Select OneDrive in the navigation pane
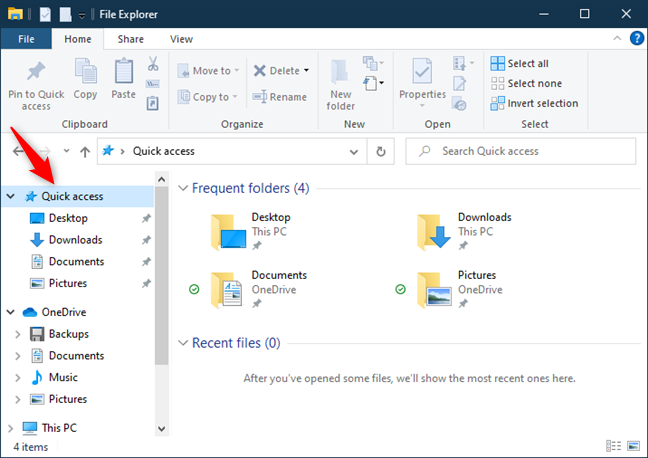Screen dimensions: 648x458 [64, 312]
